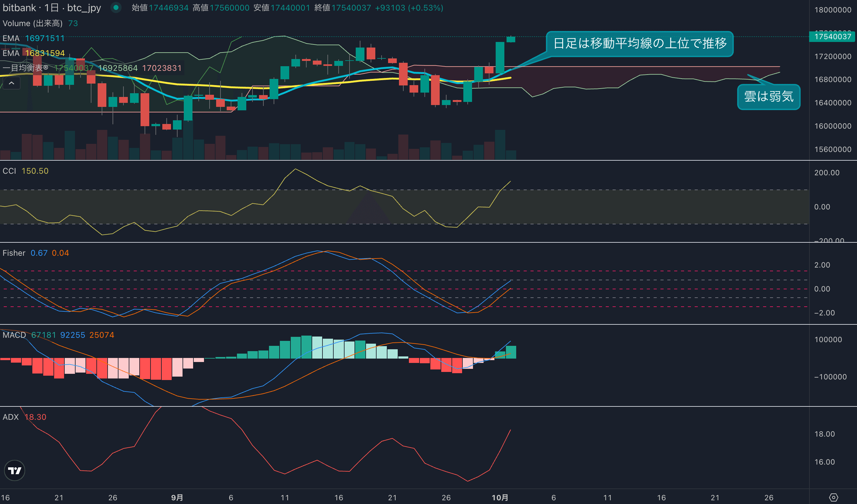Click the ADX indicator label
This screenshot has height=504, width=857.
(x=11, y=417)
